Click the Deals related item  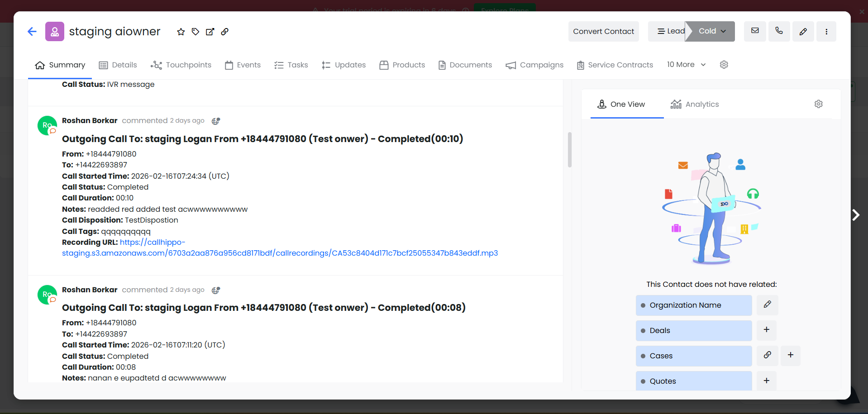[694, 331]
